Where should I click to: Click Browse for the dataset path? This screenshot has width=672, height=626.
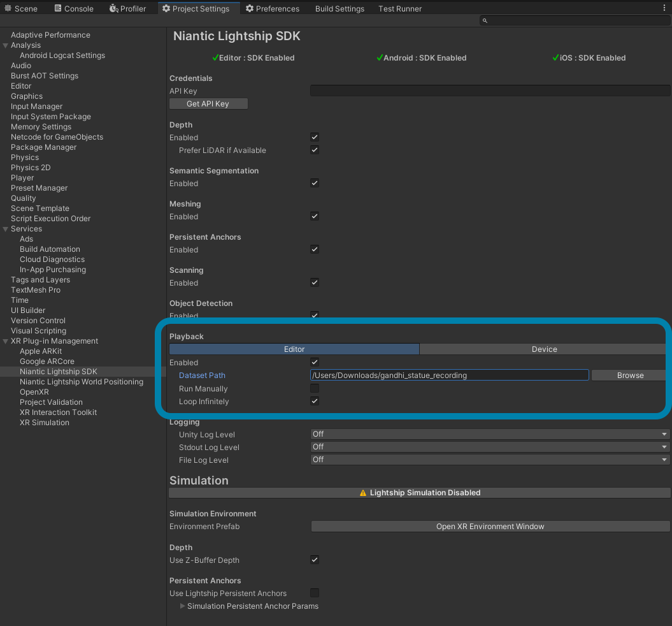pyautogui.click(x=630, y=375)
